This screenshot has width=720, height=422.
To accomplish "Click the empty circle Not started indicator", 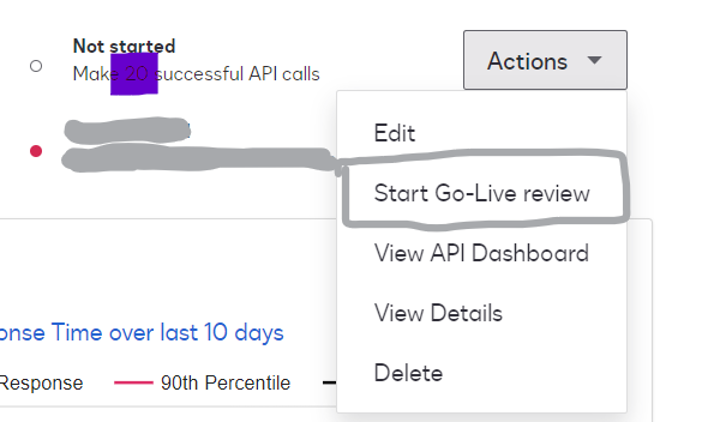I will point(36,66).
